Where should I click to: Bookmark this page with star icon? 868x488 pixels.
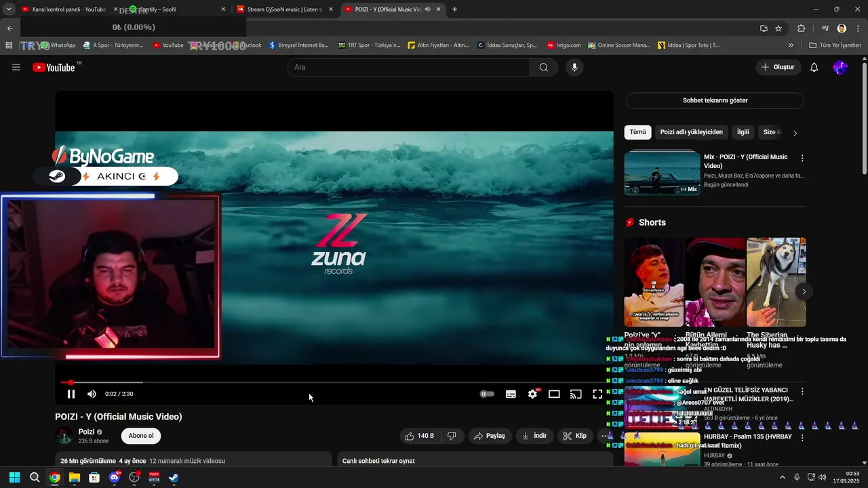(778, 28)
